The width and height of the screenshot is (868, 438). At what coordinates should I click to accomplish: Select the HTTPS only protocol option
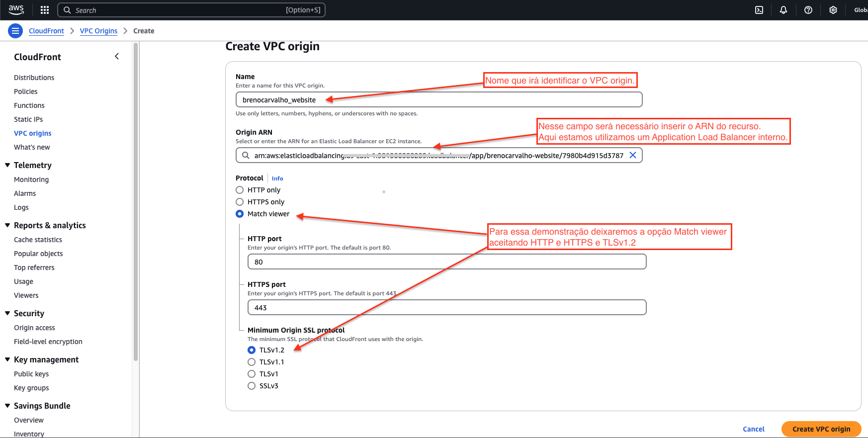tap(240, 202)
